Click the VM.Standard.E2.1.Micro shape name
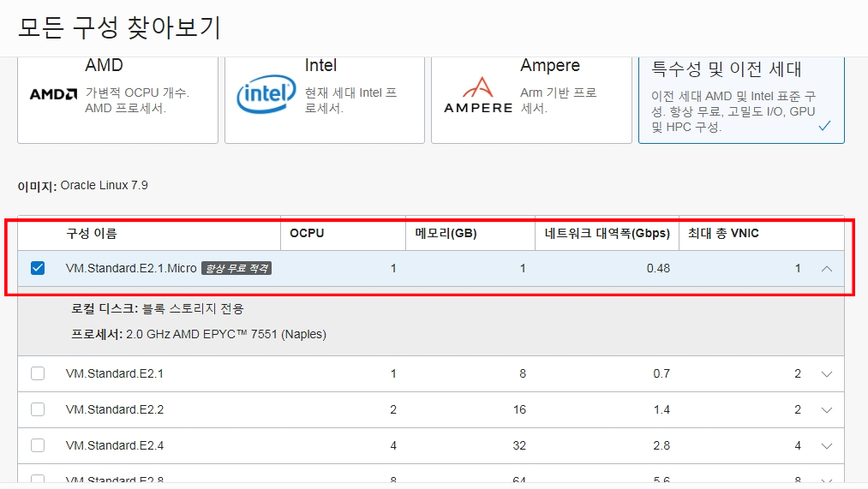 (131, 268)
